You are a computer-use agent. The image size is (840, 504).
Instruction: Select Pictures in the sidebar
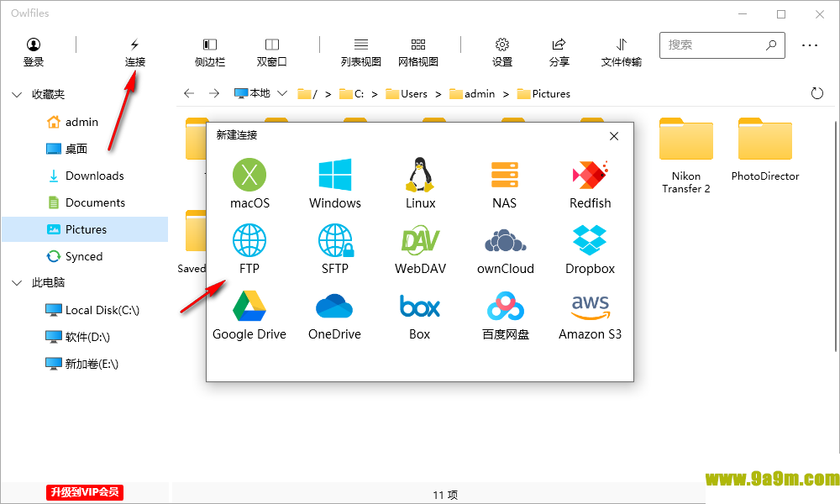85,229
